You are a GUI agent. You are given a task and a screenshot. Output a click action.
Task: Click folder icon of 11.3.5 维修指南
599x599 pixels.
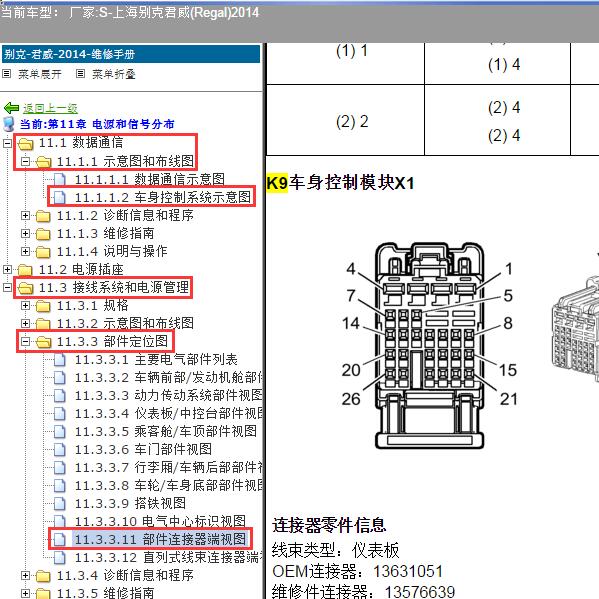click(x=43, y=593)
